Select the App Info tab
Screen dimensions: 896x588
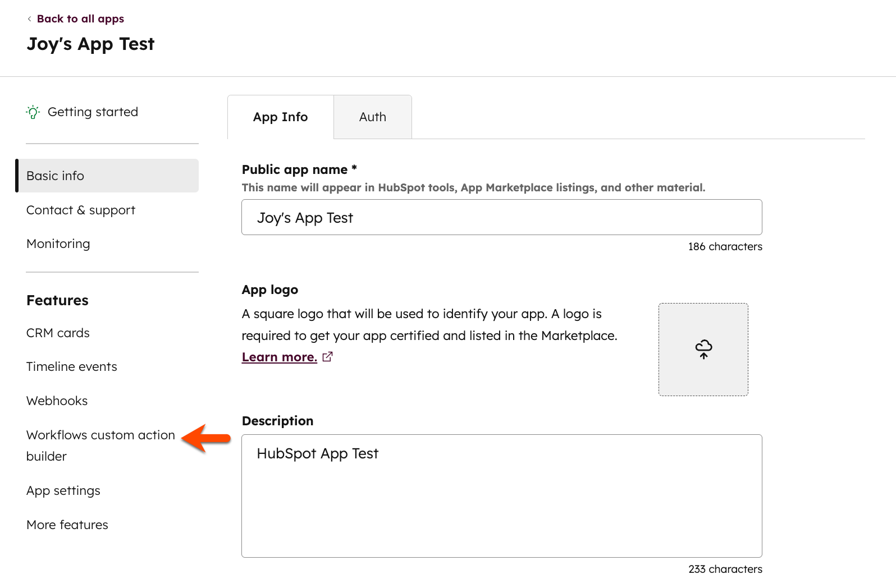point(280,117)
